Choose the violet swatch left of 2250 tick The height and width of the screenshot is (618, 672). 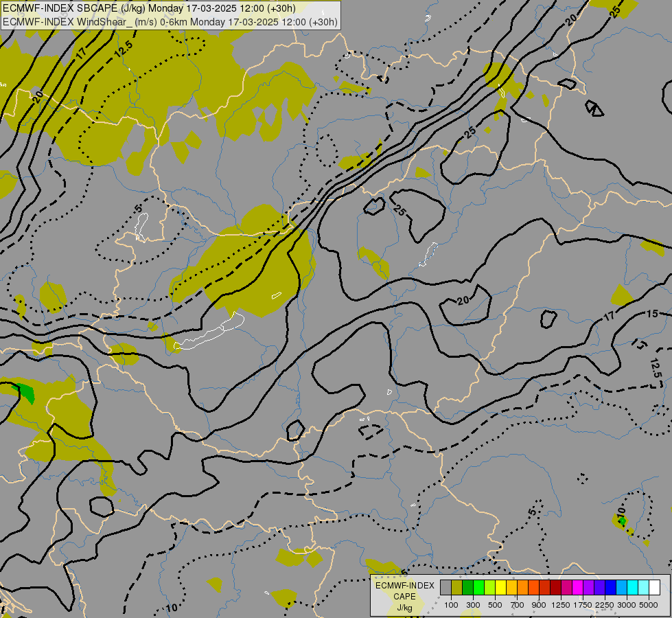pos(599,587)
